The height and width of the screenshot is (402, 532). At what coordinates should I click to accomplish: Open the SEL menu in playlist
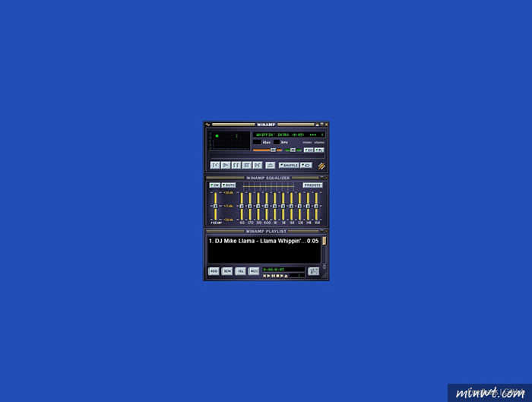pos(240,271)
